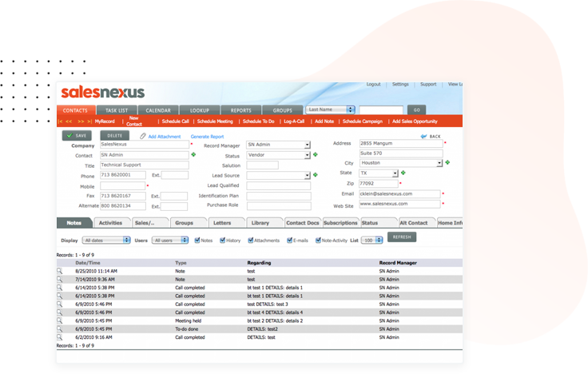Click the Mobile input field
The image size is (588, 374).
(122, 185)
